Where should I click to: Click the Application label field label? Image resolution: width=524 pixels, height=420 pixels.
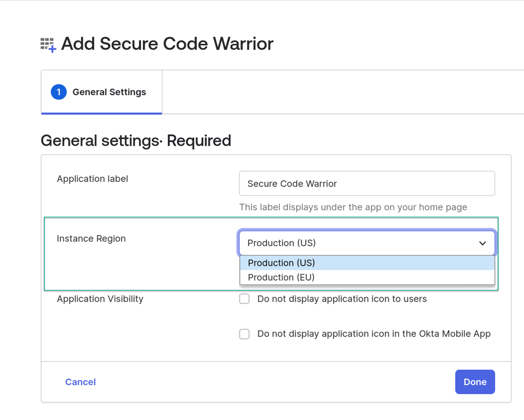pyautogui.click(x=92, y=179)
